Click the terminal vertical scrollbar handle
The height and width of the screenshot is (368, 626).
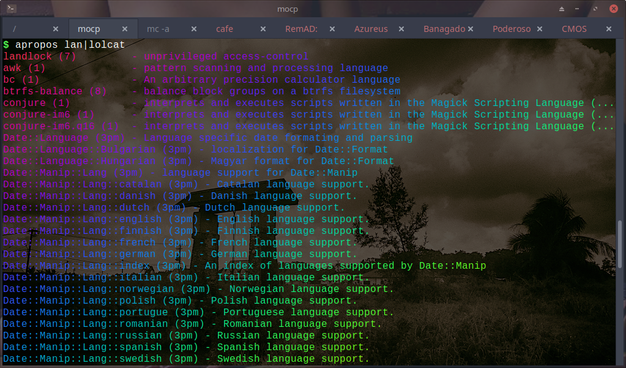click(620, 244)
